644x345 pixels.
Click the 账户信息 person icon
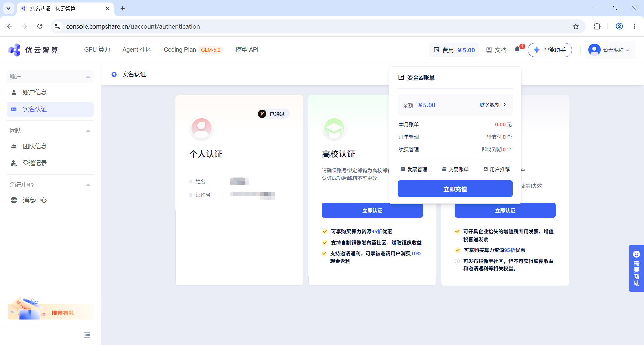14,92
